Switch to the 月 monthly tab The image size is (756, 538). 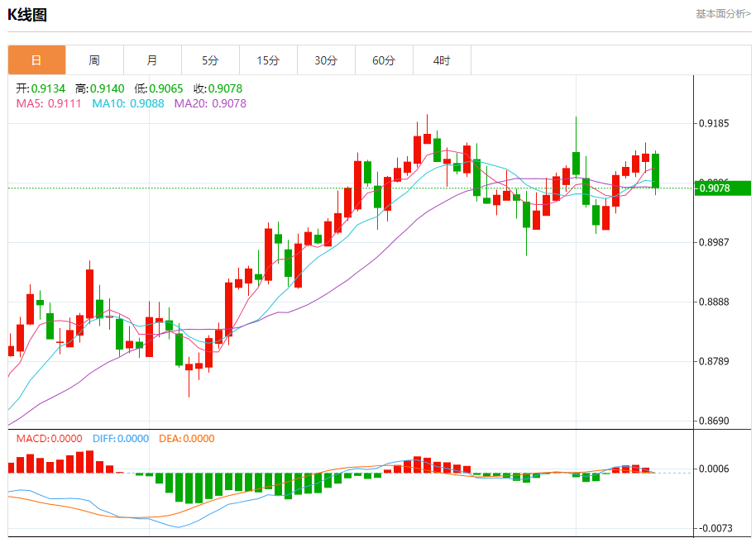[x=152, y=60]
